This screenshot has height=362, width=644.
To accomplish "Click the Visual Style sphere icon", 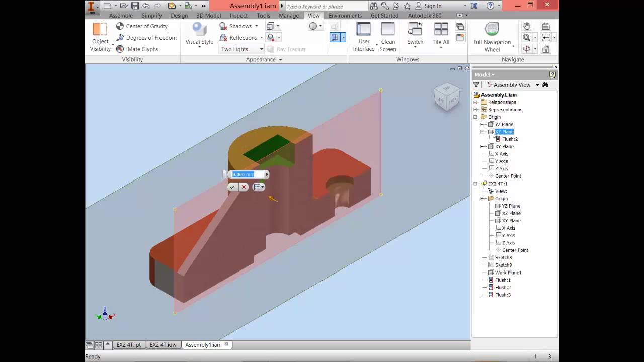I will 199,30.
